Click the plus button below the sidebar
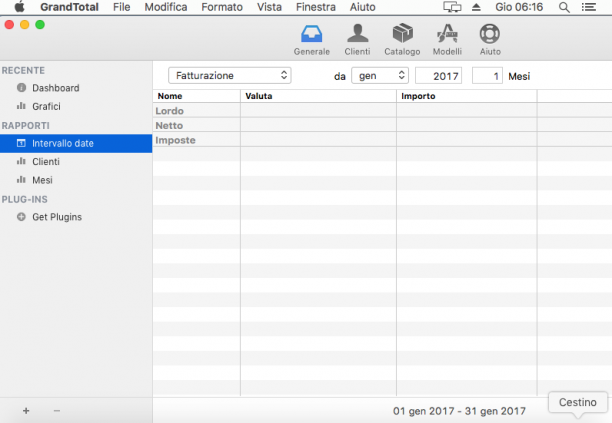The width and height of the screenshot is (612, 423). pos(26,411)
